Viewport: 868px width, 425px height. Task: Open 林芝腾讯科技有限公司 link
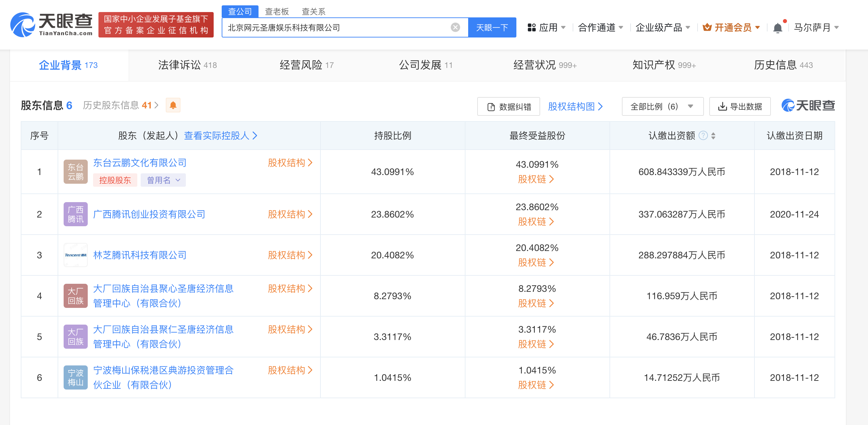pyautogui.click(x=140, y=255)
